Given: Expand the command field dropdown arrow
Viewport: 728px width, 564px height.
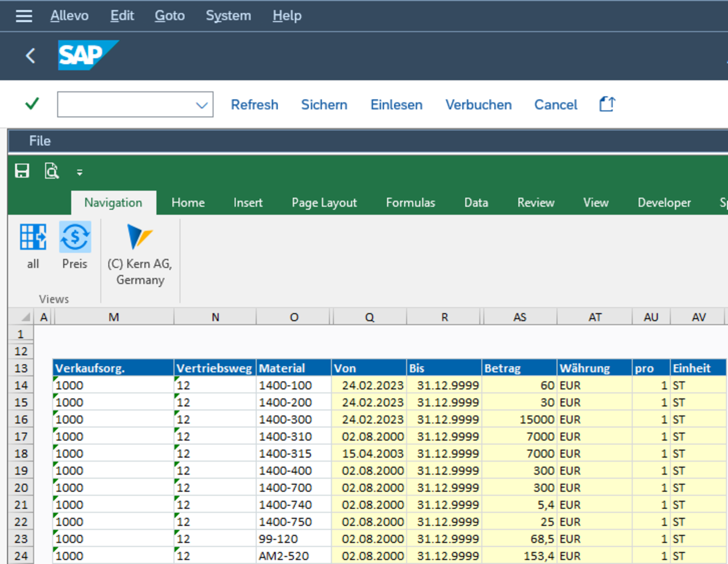Looking at the screenshot, I should pos(201,105).
